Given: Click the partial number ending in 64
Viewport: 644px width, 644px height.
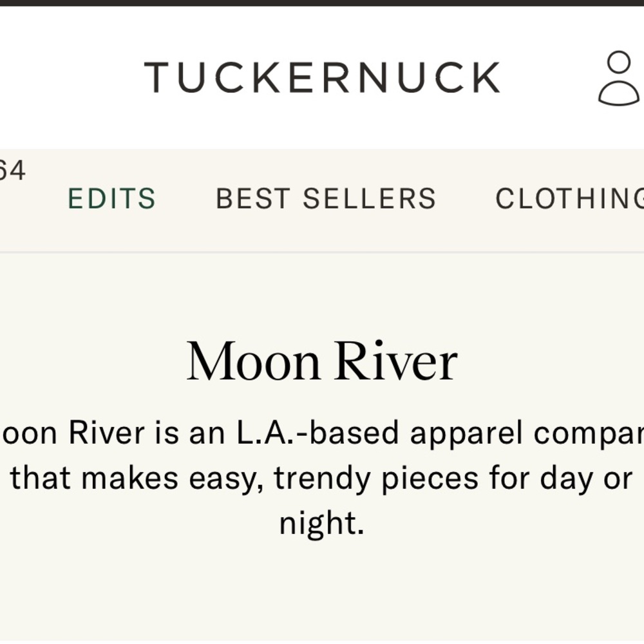Looking at the screenshot, I should coord(12,171).
